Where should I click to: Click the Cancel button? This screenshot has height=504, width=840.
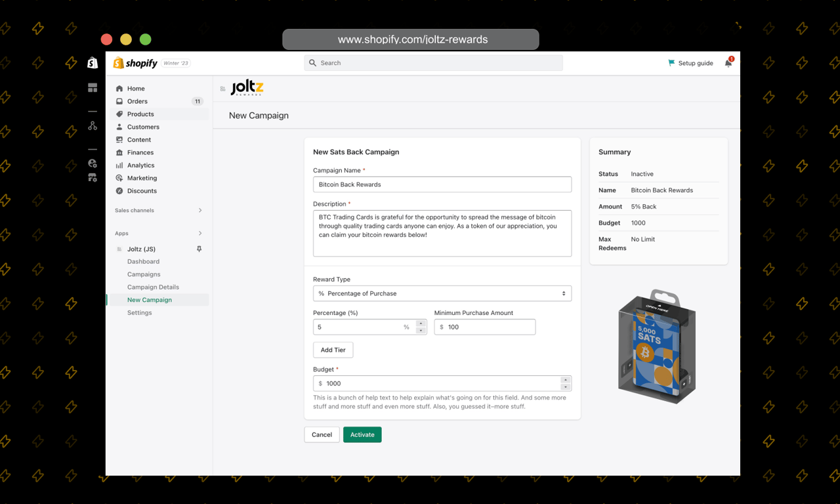(322, 434)
